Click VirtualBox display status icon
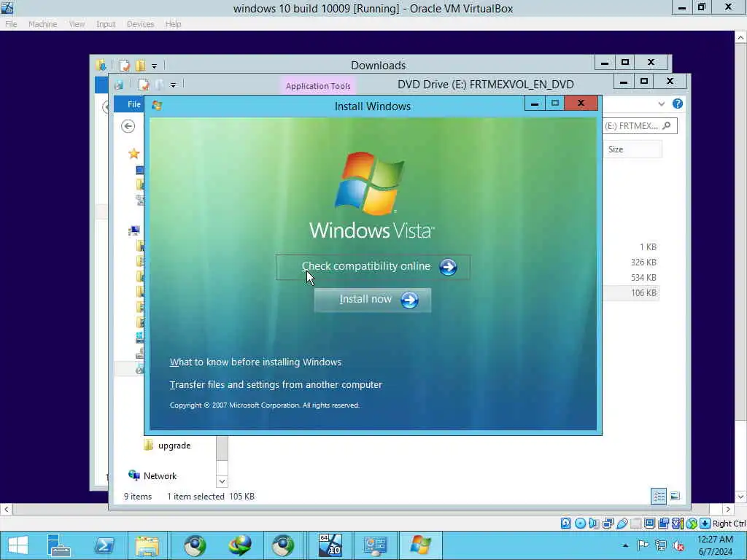 pyautogui.click(x=649, y=524)
